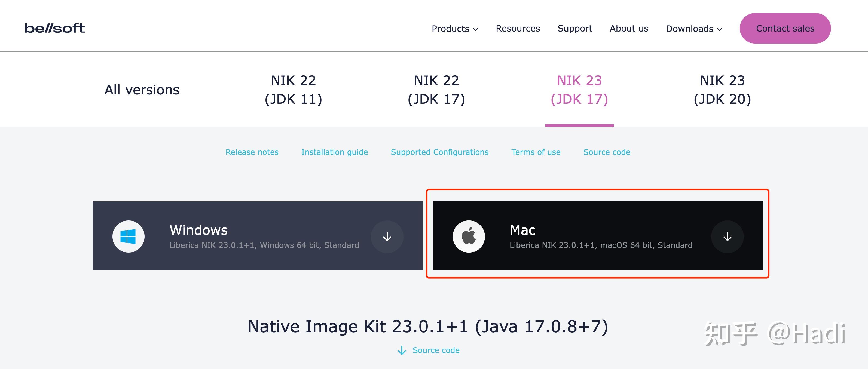
Task: Click the Windows logo icon
Action: pyautogui.click(x=129, y=236)
